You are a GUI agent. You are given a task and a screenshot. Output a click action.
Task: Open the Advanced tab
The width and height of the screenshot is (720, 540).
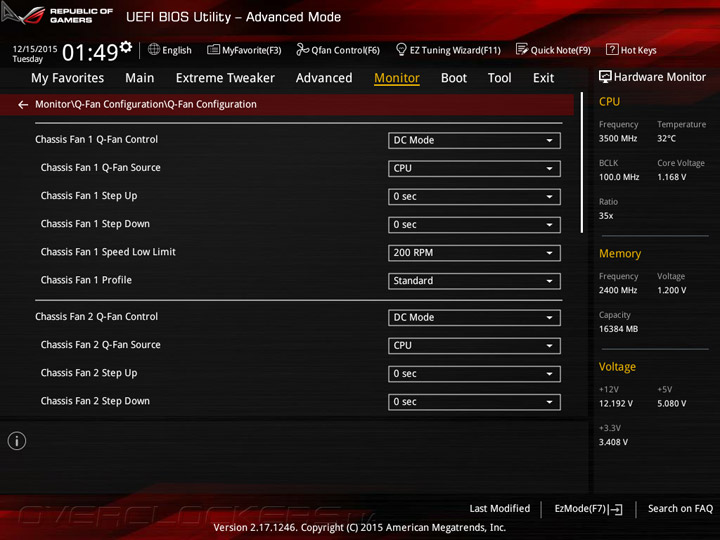click(x=324, y=78)
